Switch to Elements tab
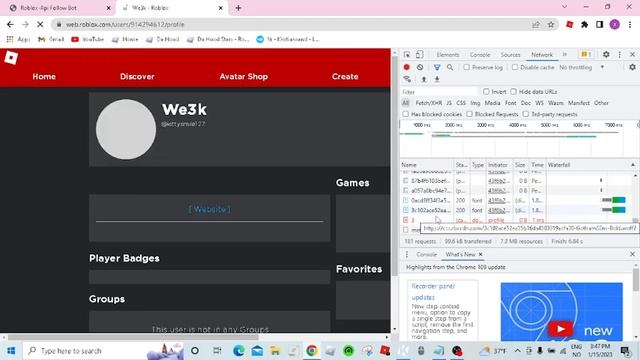640x360 pixels. 448,55
